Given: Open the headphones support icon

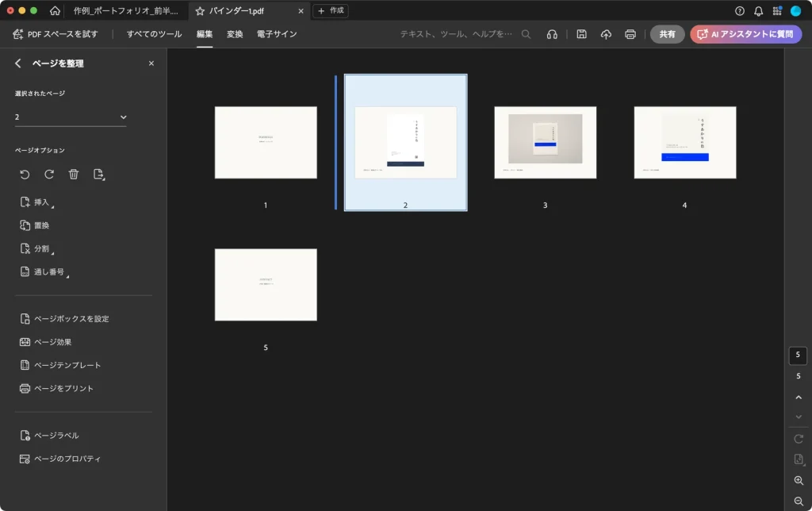Looking at the screenshot, I should [552, 34].
